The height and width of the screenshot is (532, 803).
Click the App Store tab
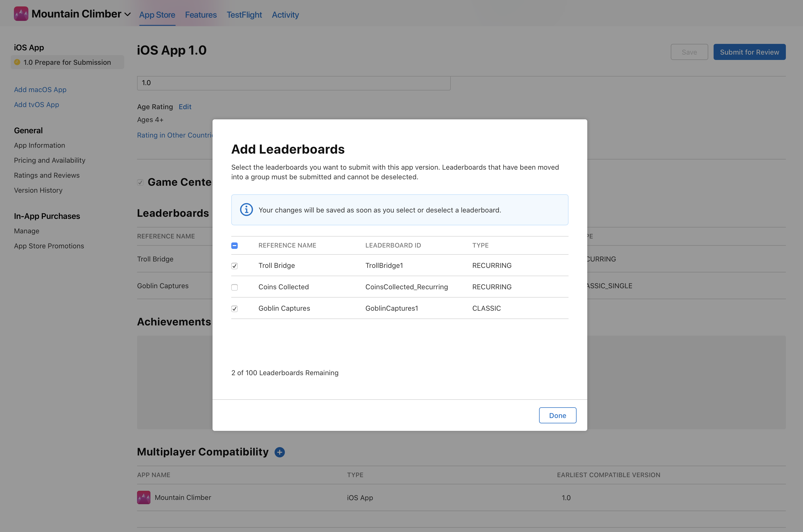pyautogui.click(x=157, y=13)
